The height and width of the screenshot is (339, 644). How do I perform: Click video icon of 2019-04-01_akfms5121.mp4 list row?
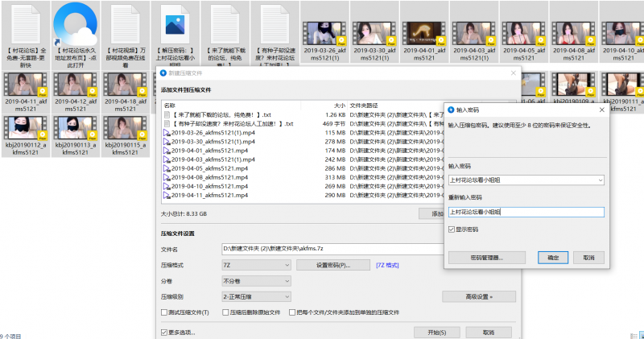167,151
